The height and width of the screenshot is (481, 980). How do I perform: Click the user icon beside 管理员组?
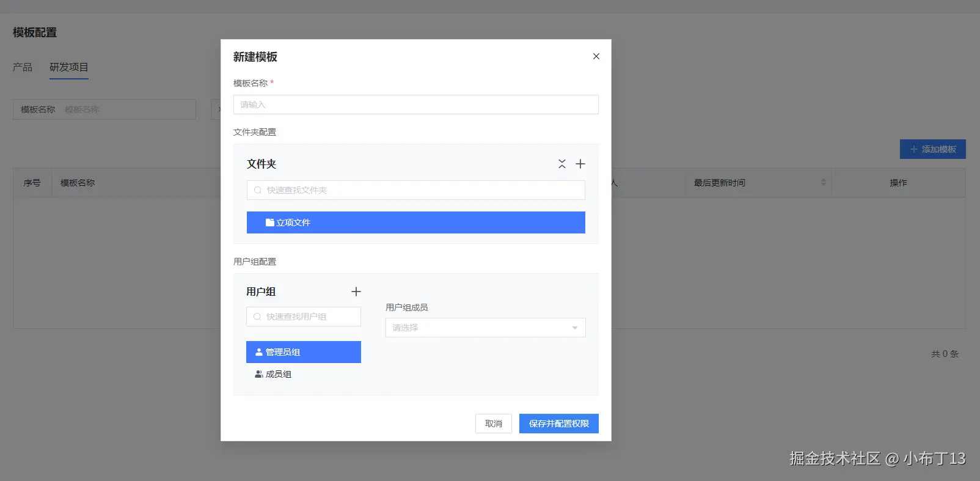[259, 352]
